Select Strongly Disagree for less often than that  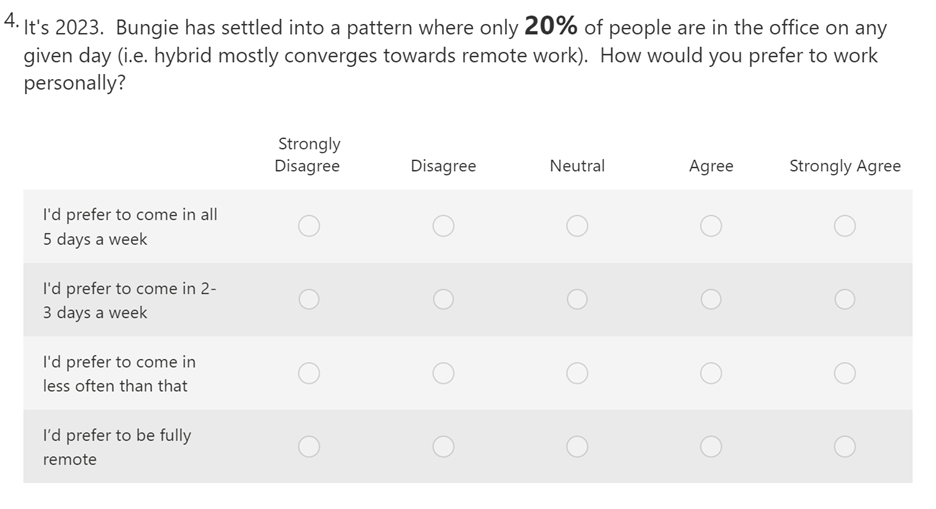(309, 373)
